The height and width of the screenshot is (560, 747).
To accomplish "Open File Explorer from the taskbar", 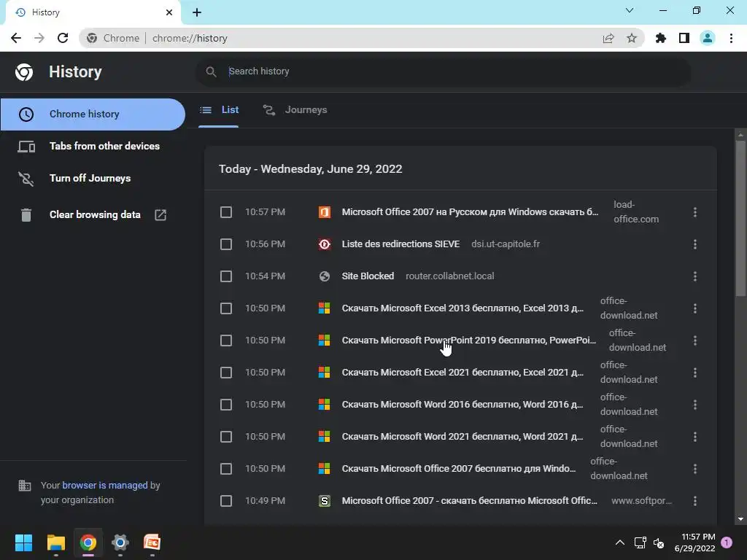I will 55,542.
